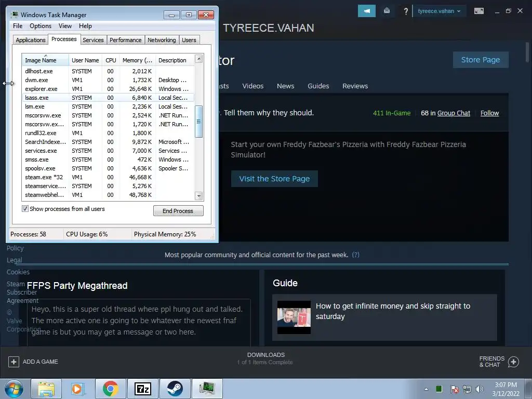Click the 3:07 PM taskbar clock
The width and height of the screenshot is (532, 399).
tap(506, 385)
